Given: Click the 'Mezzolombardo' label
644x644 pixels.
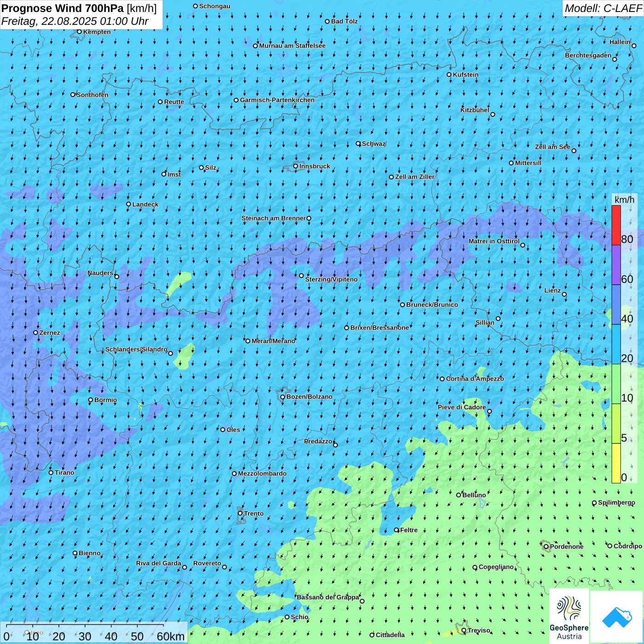Looking at the screenshot, I should pos(262,473).
